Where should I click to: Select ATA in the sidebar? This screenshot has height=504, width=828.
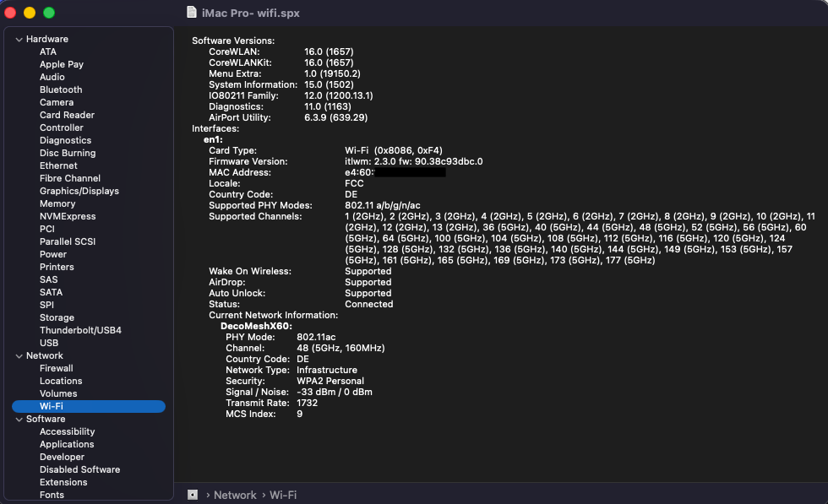pyautogui.click(x=48, y=51)
